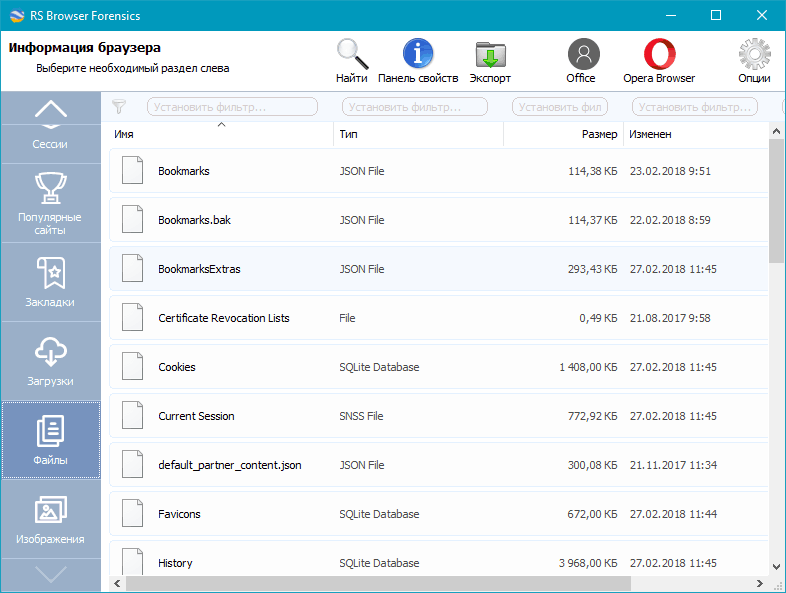Click vertical scrollbar down arrow
The image size is (786, 593).
pos(776,567)
